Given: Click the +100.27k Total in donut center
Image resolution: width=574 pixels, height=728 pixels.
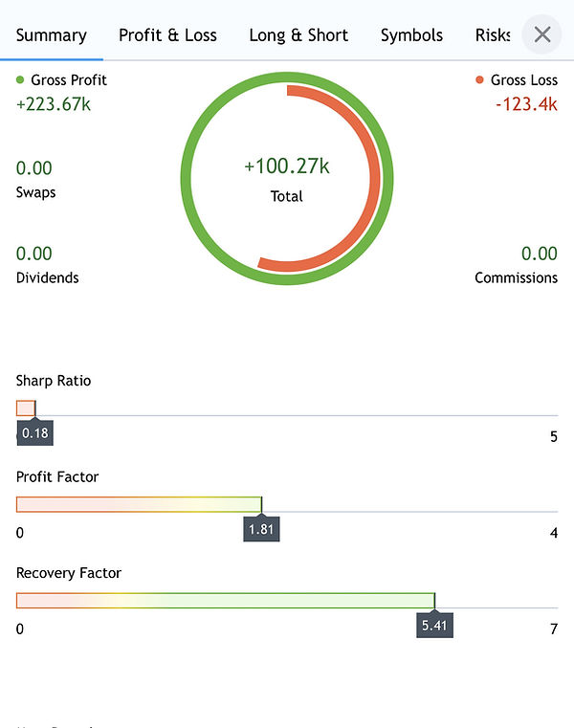Looking at the screenshot, I should click(286, 166).
